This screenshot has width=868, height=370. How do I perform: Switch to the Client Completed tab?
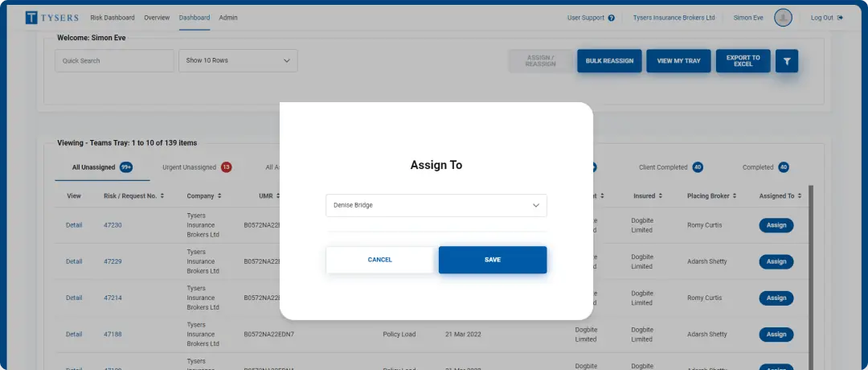pyautogui.click(x=671, y=167)
